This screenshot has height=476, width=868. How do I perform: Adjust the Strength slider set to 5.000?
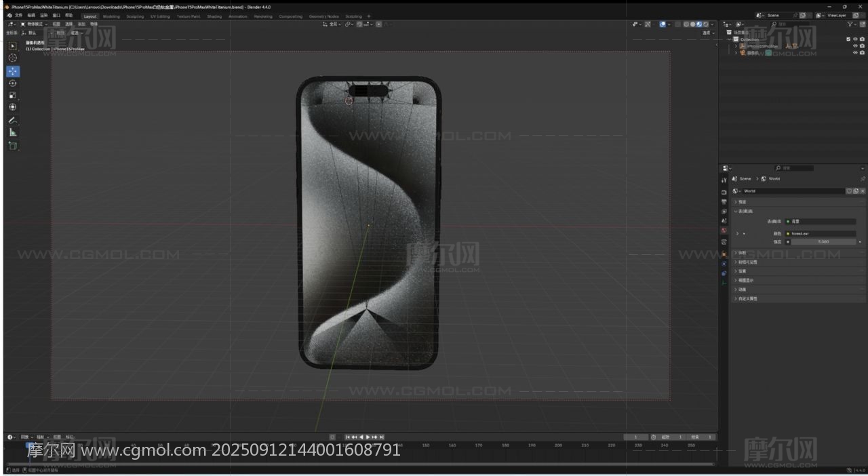[x=823, y=241]
